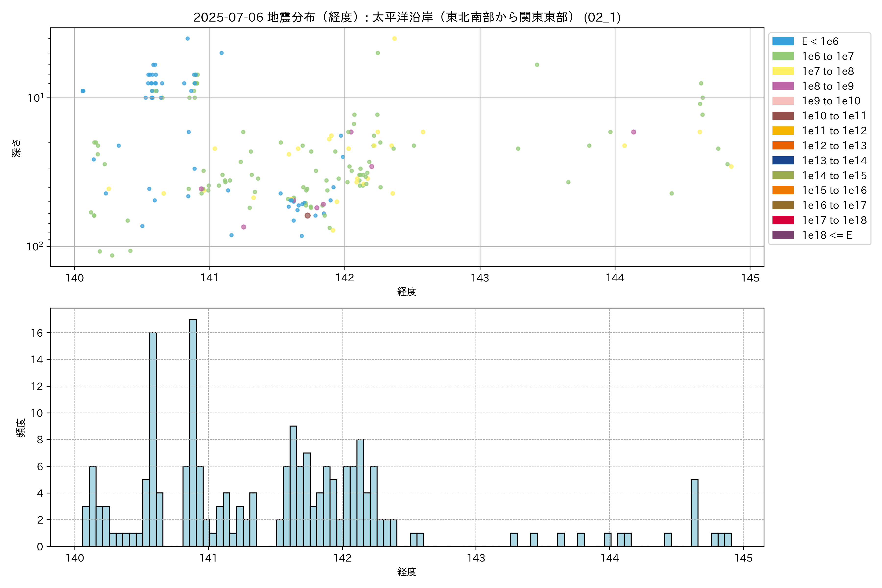This screenshot has height=588, width=882.
Task: Click the brown scatter point near longitude 141.7
Action: click(307, 216)
